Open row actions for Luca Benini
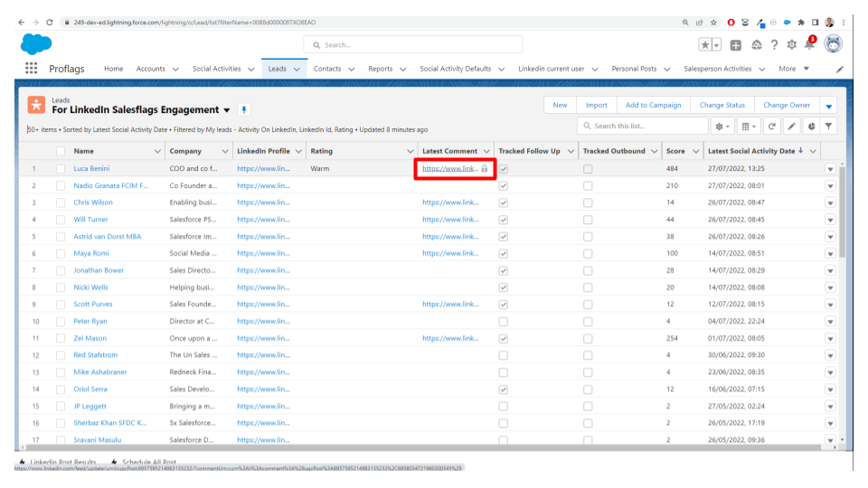868x488 pixels. pyautogui.click(x=830, y=169)
